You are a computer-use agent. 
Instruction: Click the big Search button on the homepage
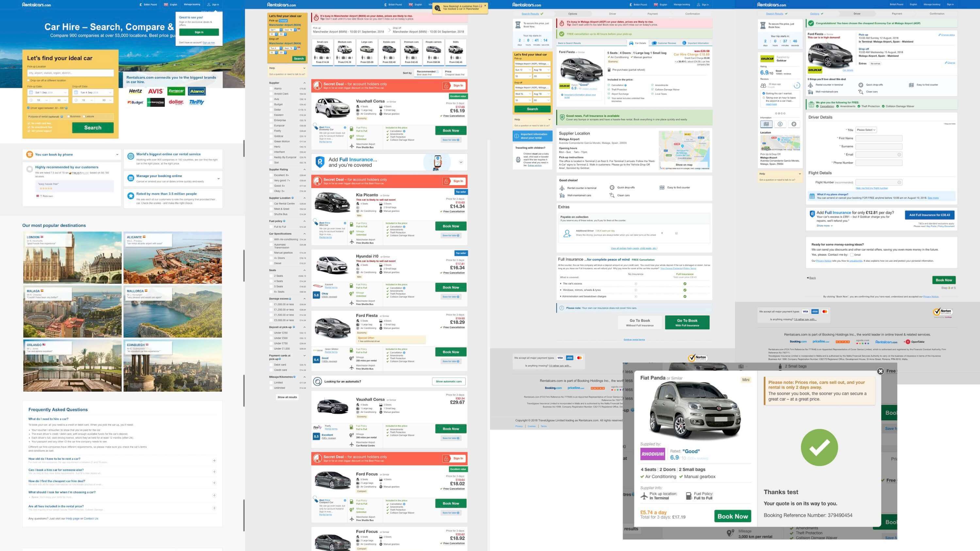(93, 128)
